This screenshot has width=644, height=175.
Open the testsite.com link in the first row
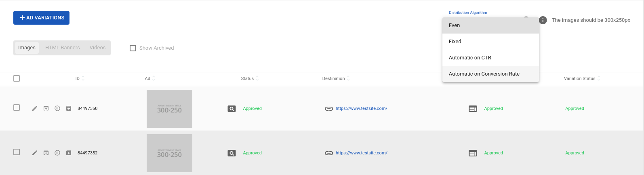point(361,108)
